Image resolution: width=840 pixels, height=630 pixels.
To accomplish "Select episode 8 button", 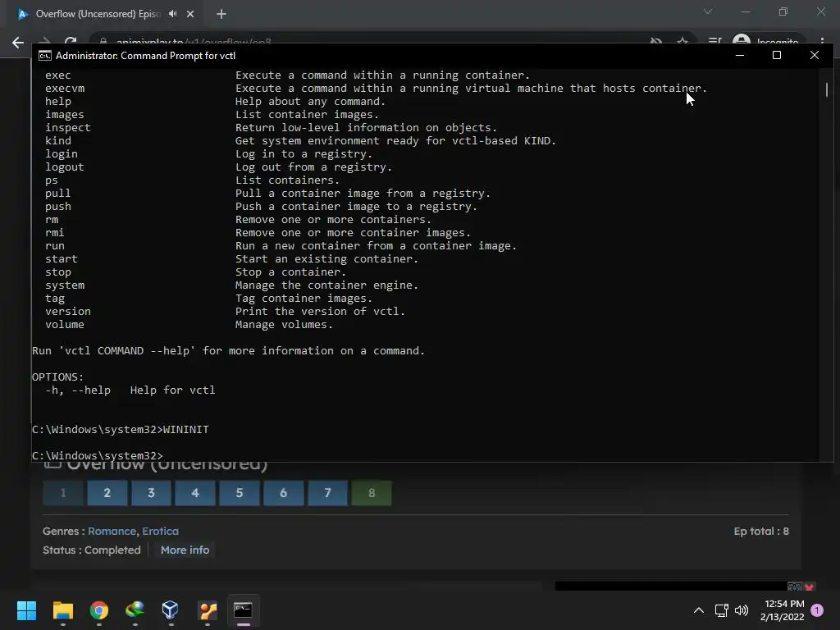I will click(x=372, y=493).
